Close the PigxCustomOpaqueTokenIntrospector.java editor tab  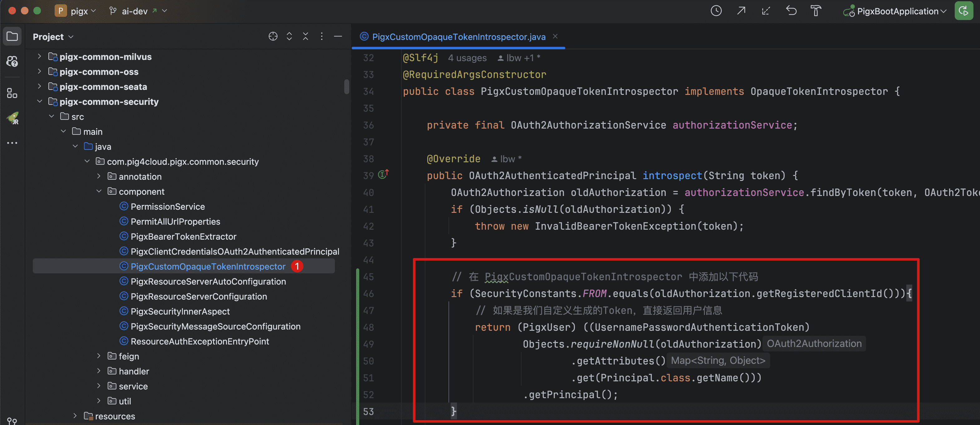(555, 37)
